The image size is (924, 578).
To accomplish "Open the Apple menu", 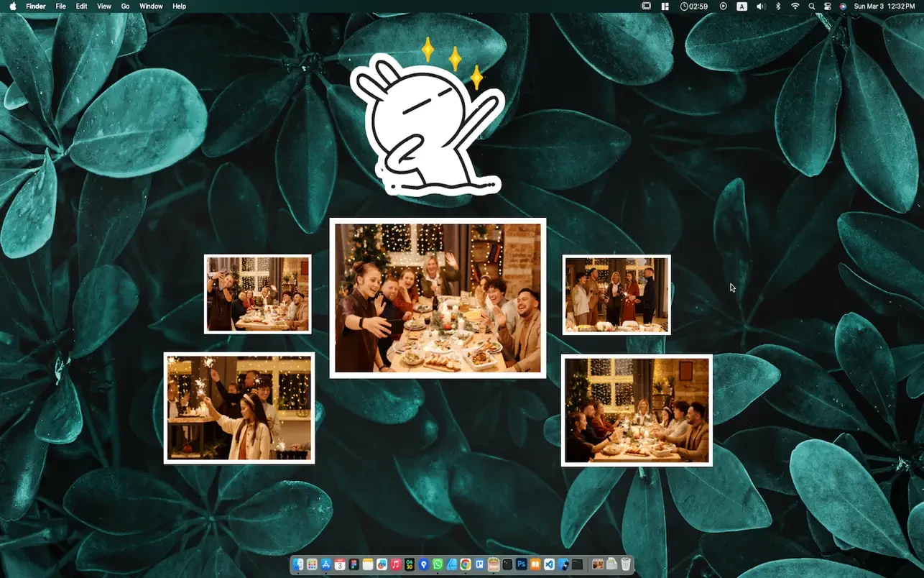I will pyautogui.click(x=12, y=6).
